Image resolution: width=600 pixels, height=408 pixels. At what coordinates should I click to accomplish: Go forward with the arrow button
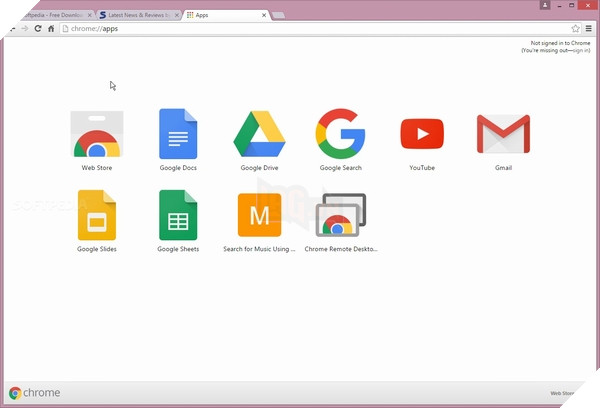[x=24, y=28]
